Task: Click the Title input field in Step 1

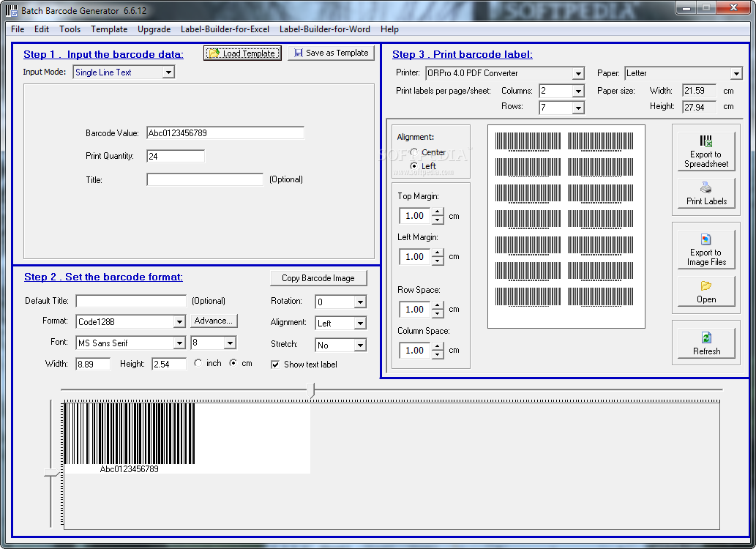Action: point(205,179)
